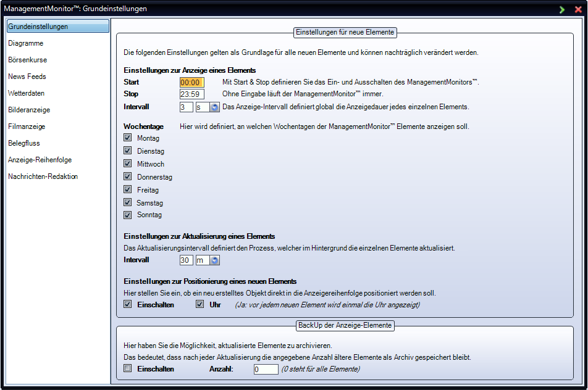Image resolution: width=588 pixels, height=390 pixels.
Task: Toggle the Samstag checkbox
Action: point(127,202)
